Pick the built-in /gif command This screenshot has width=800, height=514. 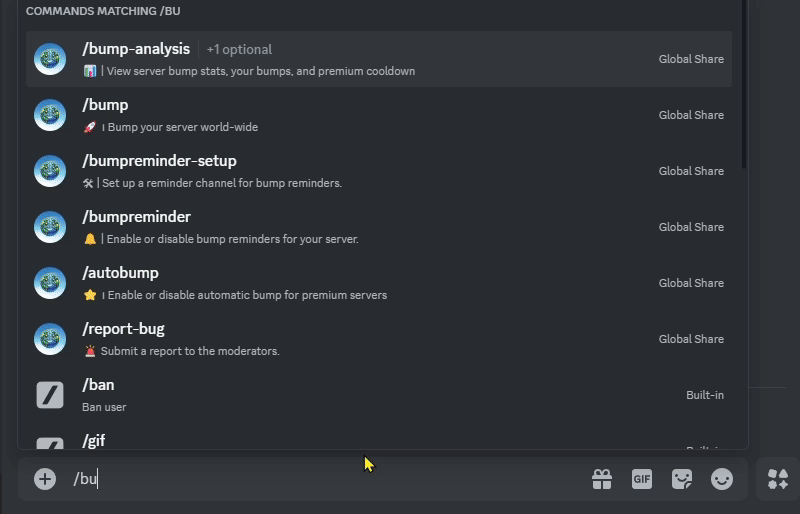pyautogui.click(x=93, y=440)
